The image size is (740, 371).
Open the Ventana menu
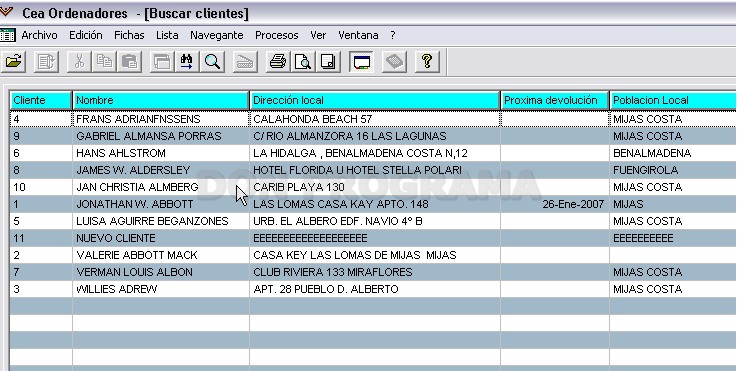[x=358, y=35]
